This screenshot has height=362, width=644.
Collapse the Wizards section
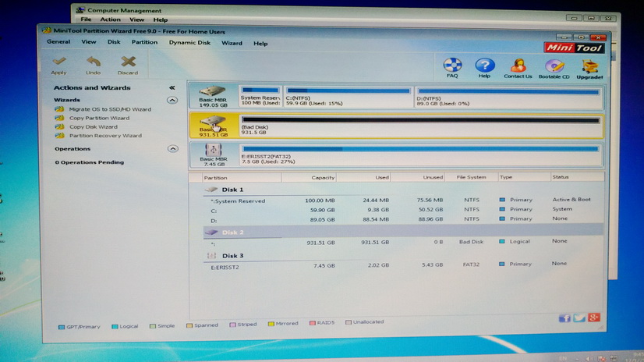pyautogui.click(x=172, y=101)
